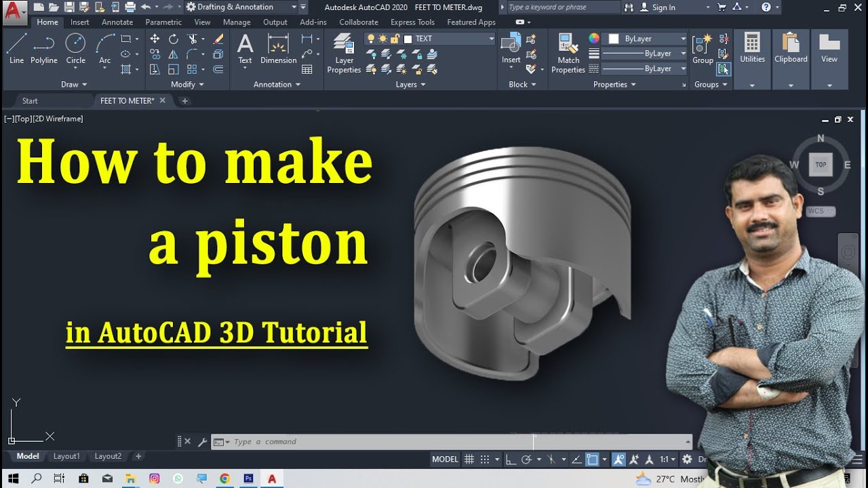Select the Line tool
This screenshot has height=488, width=868.
point(16,49)
